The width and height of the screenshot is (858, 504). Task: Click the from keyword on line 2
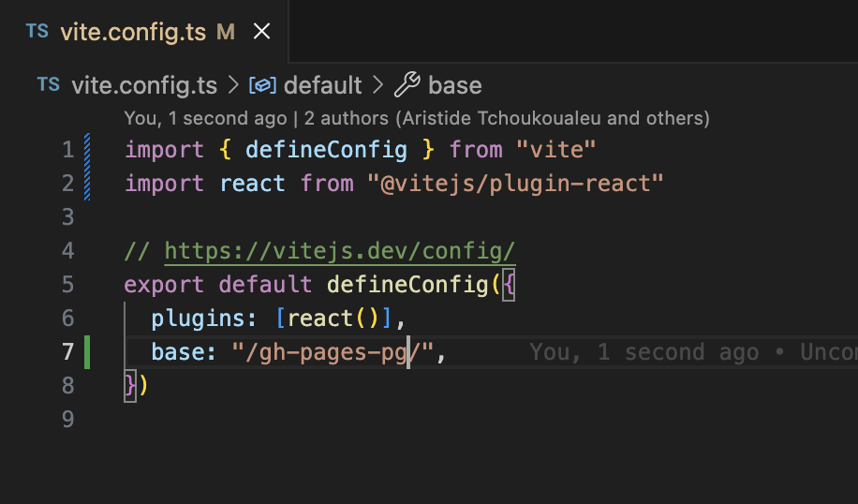[x=327, y=184]
